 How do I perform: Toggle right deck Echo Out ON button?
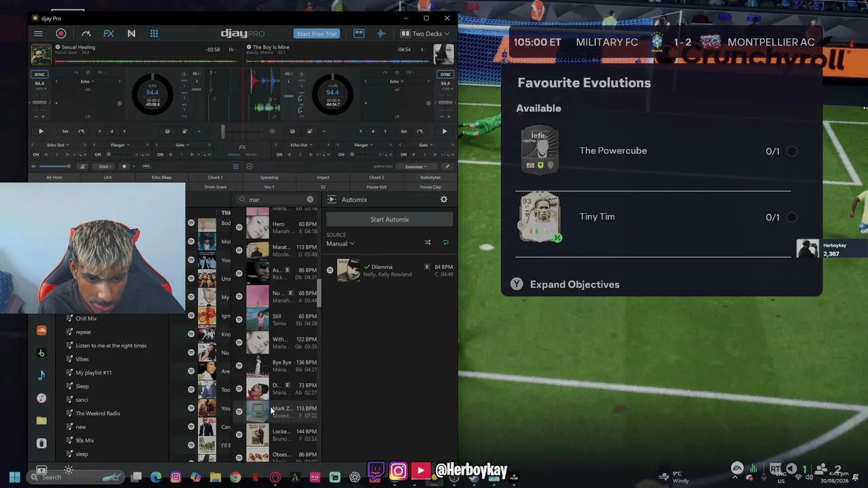(279, 155)
